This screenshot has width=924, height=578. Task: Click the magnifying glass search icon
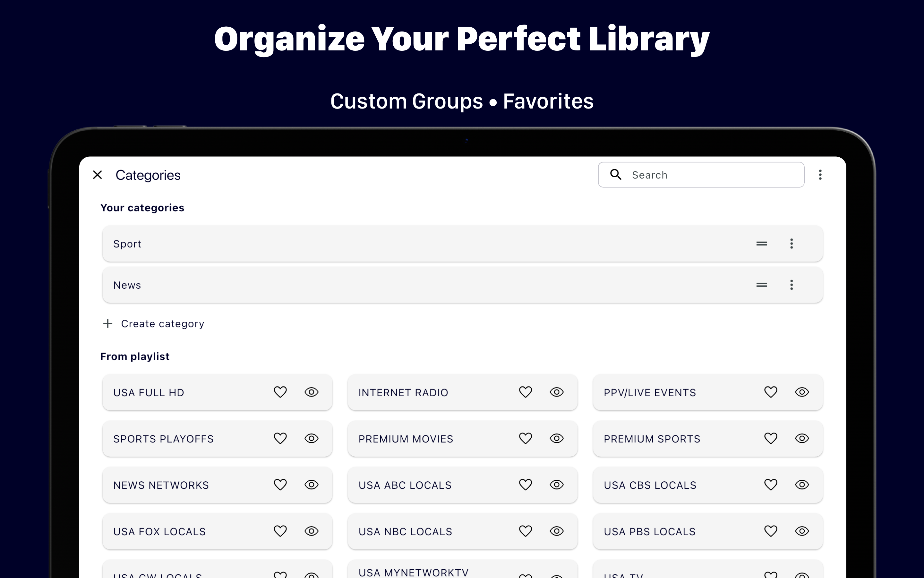[616, 174]
